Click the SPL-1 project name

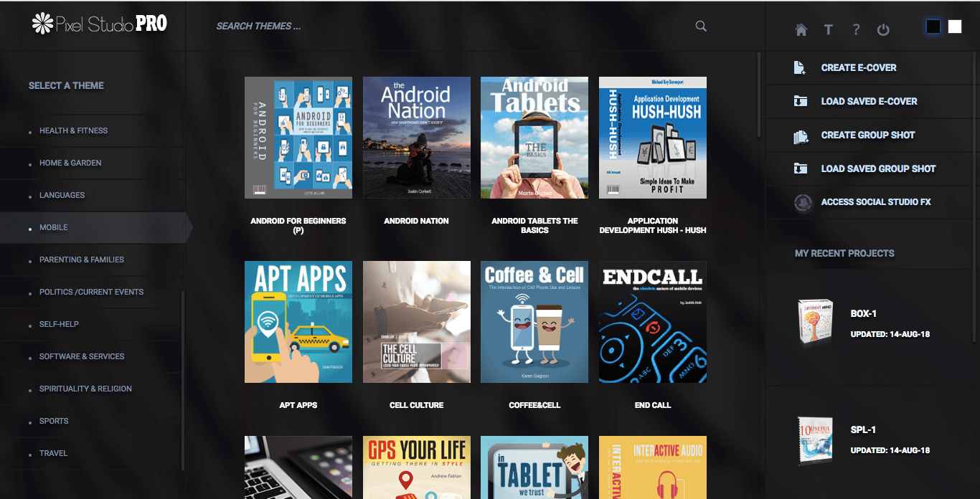863,430
